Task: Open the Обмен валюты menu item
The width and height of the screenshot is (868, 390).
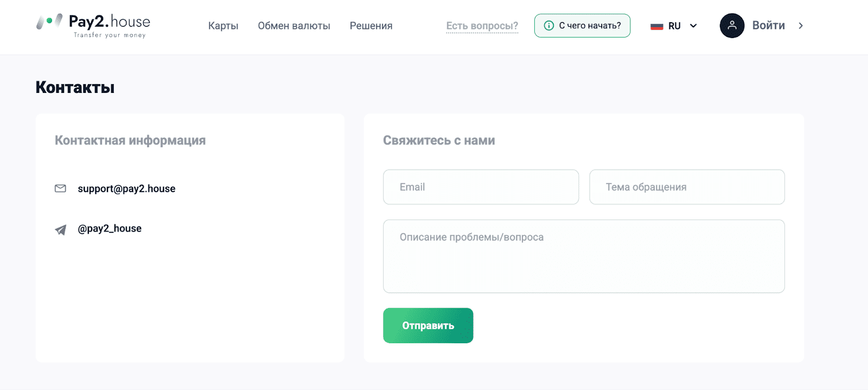Action: (294, 26)
